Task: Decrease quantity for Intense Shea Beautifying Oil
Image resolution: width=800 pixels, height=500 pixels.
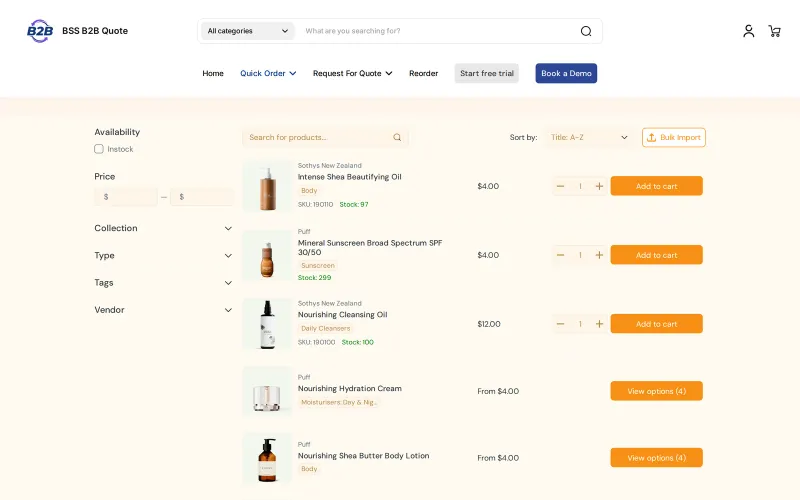Action: click(560, 186)
